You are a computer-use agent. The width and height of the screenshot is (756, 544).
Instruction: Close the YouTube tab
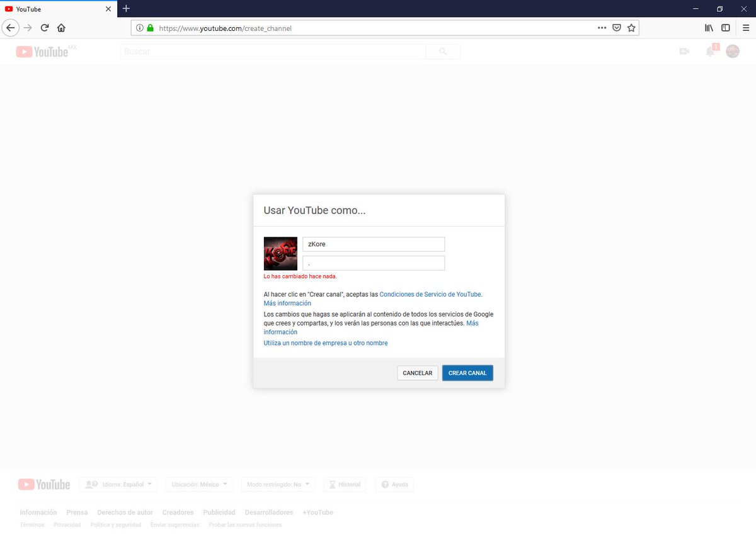tap(108, 9)
